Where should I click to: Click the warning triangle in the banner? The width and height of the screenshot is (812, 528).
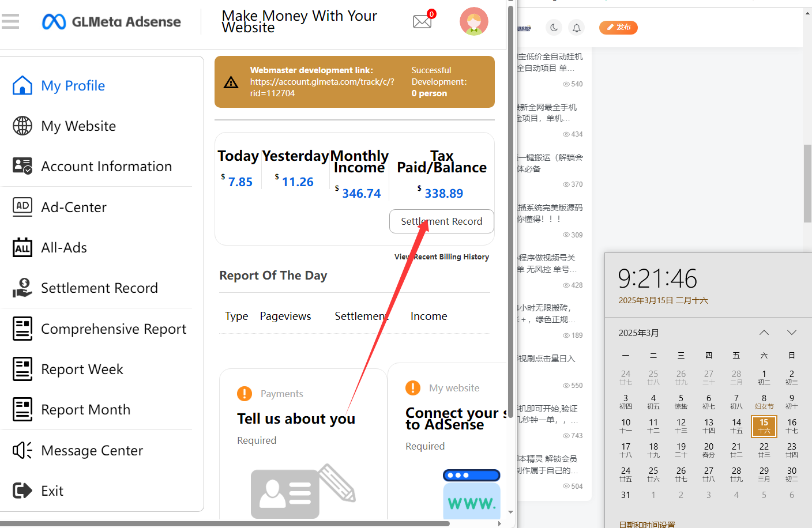[x=231, y=82]
